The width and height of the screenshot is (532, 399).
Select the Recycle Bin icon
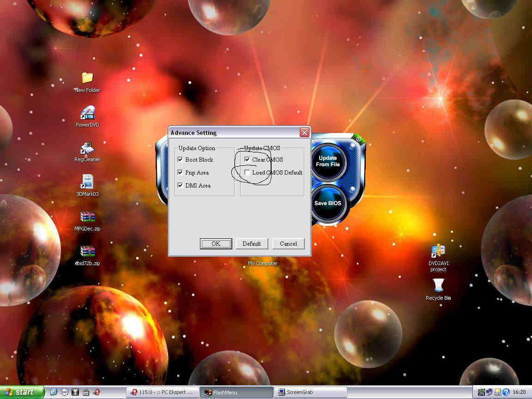click(438, 286)
